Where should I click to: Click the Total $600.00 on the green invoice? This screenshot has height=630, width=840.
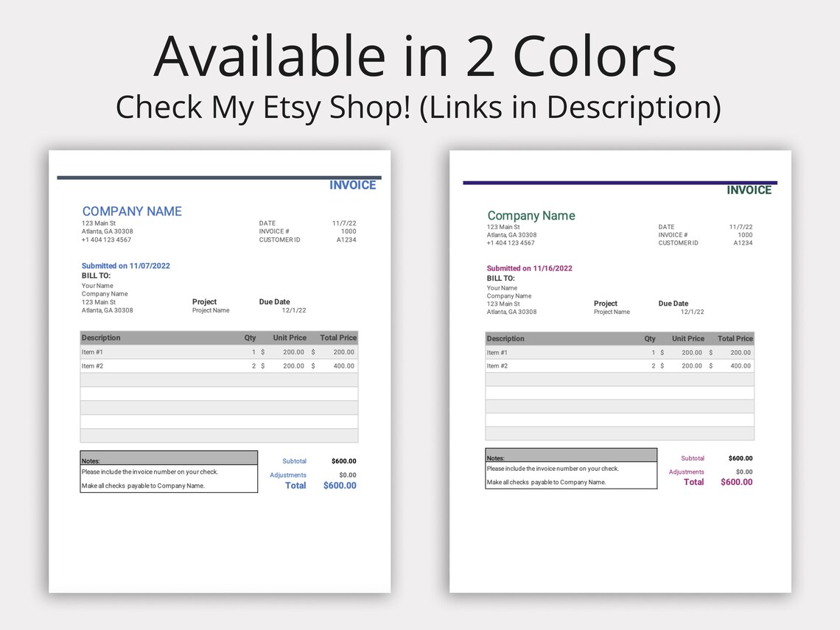735,482
